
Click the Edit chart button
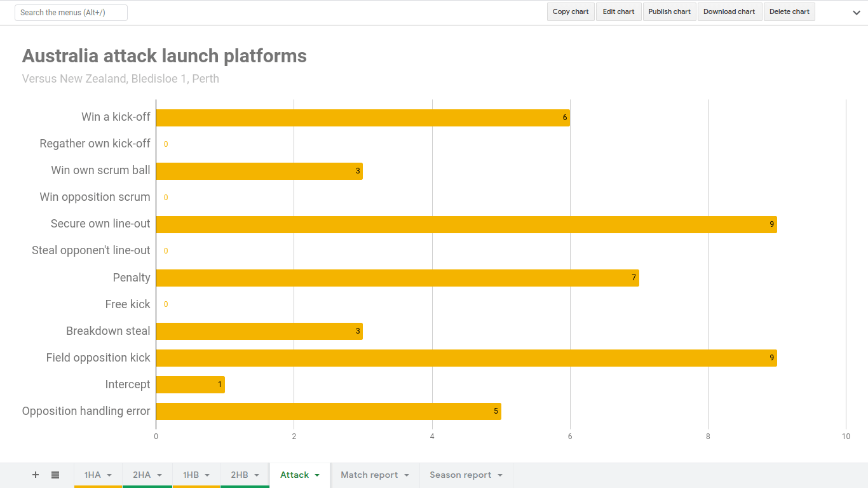[x=619, y=11]
